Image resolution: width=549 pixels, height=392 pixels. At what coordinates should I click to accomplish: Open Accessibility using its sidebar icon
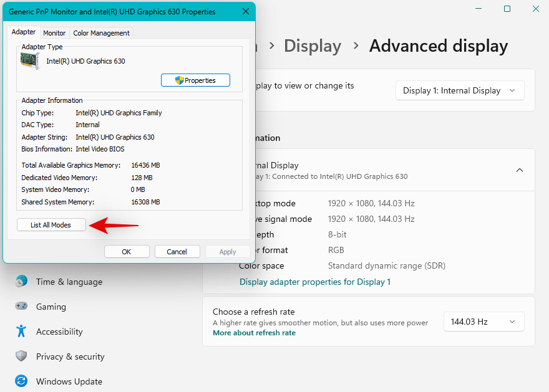(21, 332)
